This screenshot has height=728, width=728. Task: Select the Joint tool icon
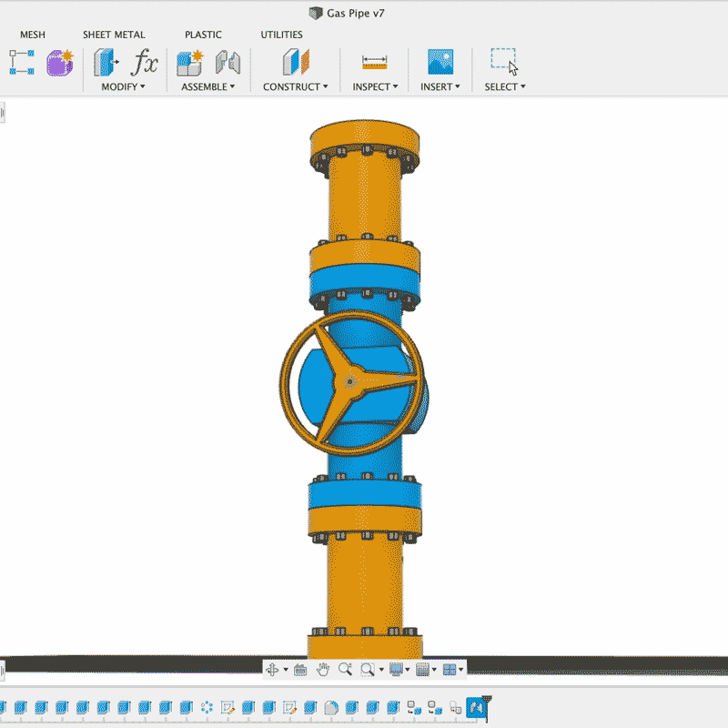point(227,62)
